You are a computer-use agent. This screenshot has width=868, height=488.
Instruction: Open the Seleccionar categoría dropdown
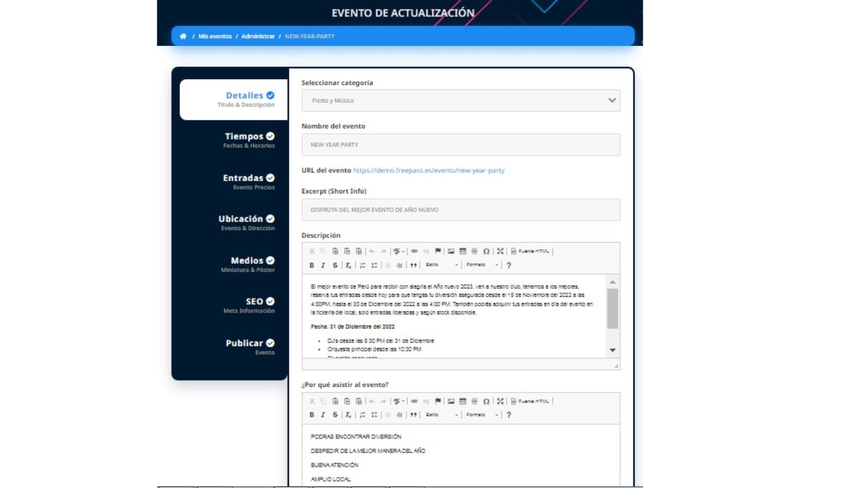pos(461,100)
